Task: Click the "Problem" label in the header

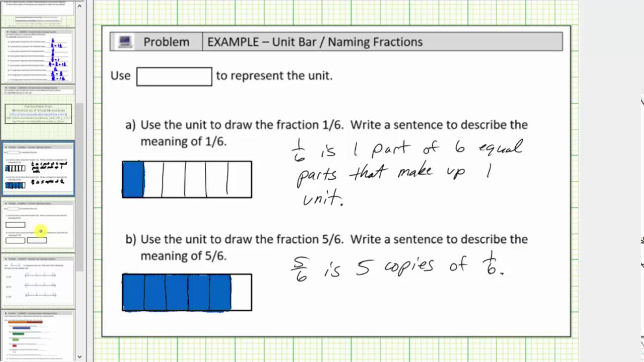Action: 166,42
